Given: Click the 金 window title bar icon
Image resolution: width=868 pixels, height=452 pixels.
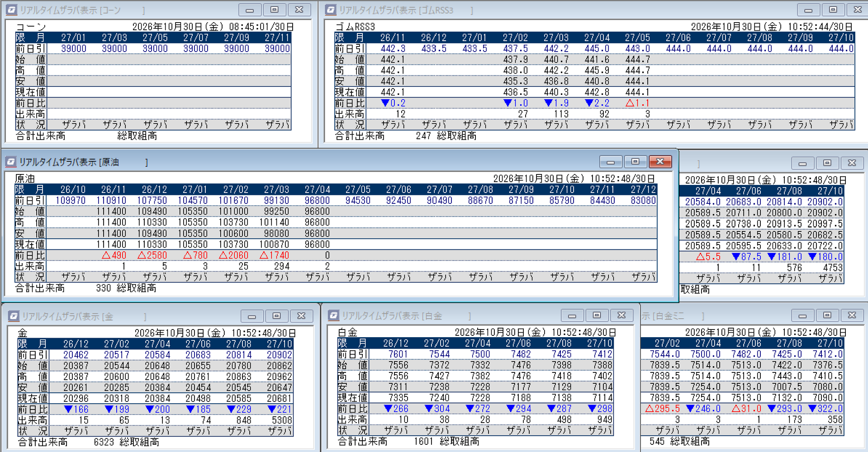Looking at the screenshot, I should [14, 316].
